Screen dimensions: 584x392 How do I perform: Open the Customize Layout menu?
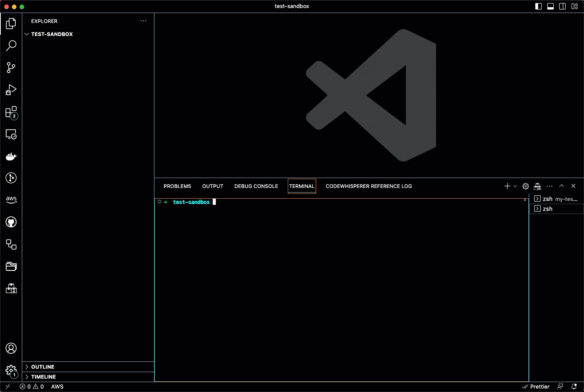click(x=574, y=6)
